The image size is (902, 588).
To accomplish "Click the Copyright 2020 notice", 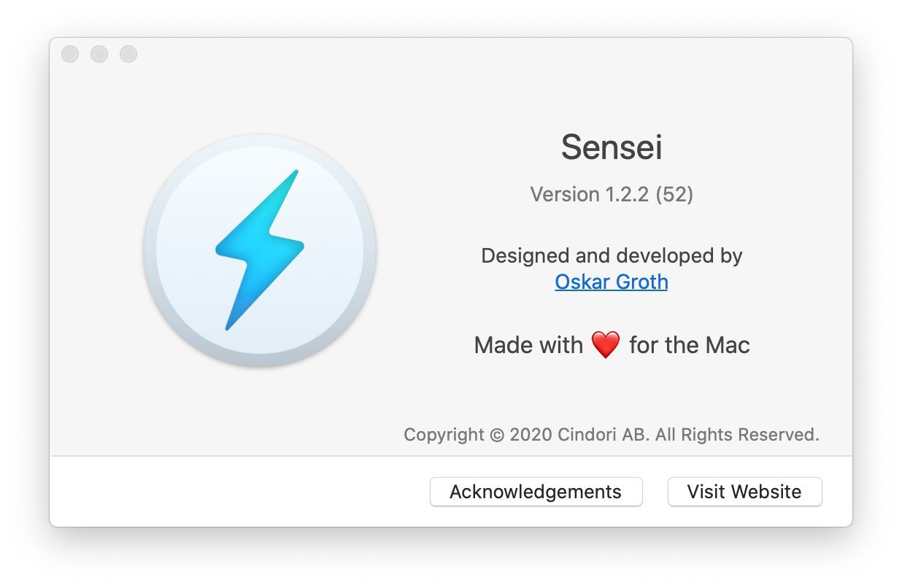I will [612, 435].
